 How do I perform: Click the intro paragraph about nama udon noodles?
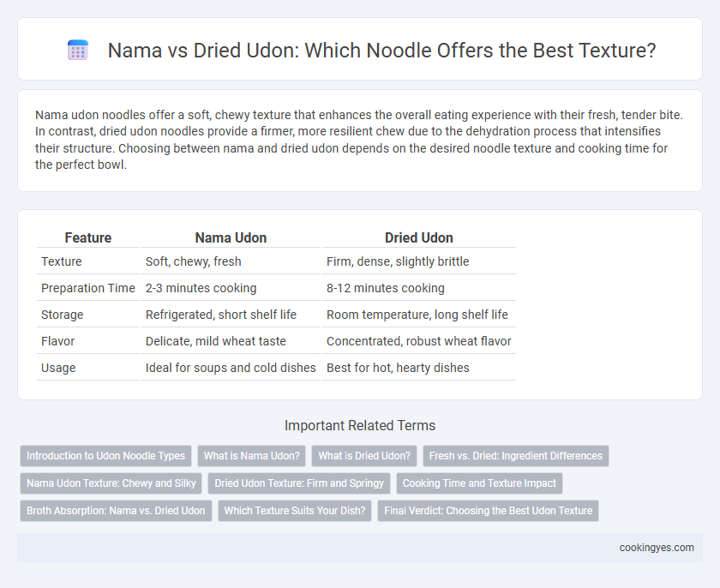click(x=359, y=140)
